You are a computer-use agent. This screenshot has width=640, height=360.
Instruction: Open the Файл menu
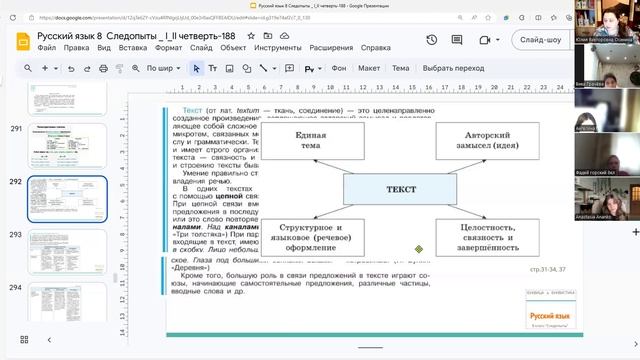(x=47, y=48)
